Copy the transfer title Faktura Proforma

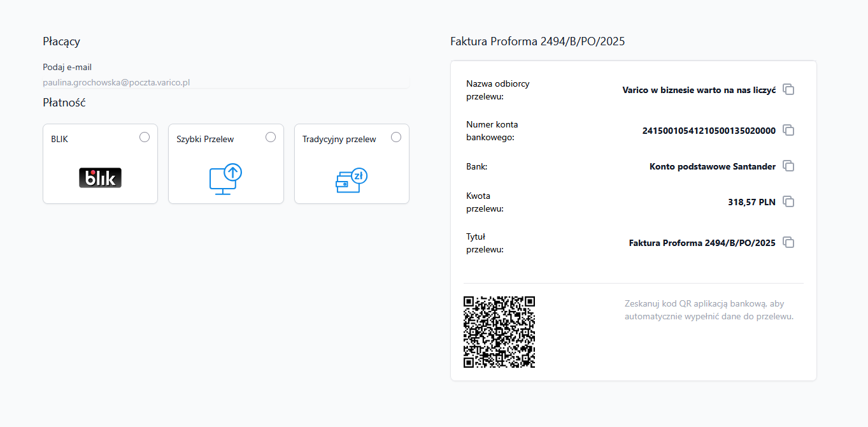pyautogui.click(x=788, y=243)
